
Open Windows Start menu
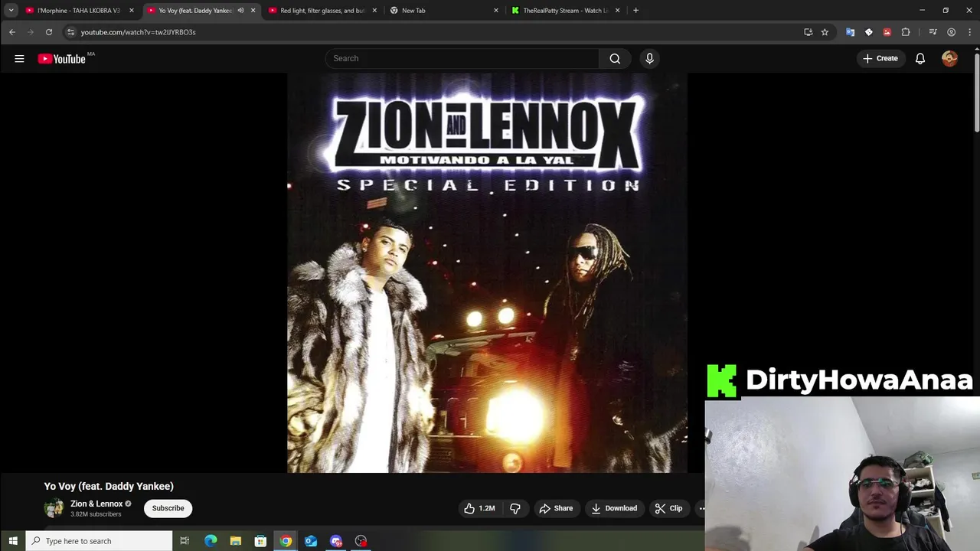[13, 541]
